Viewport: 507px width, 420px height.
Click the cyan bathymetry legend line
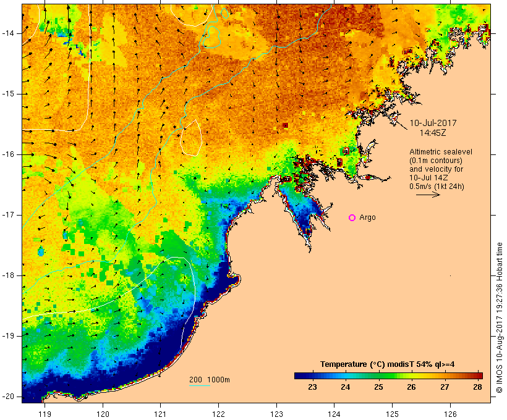point(200,385)
